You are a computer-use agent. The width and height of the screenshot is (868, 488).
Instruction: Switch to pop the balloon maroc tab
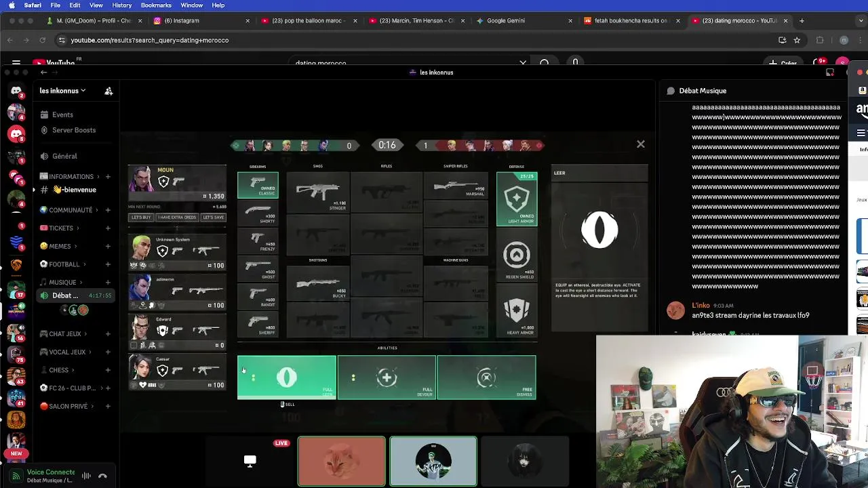[x=309, y=20]
